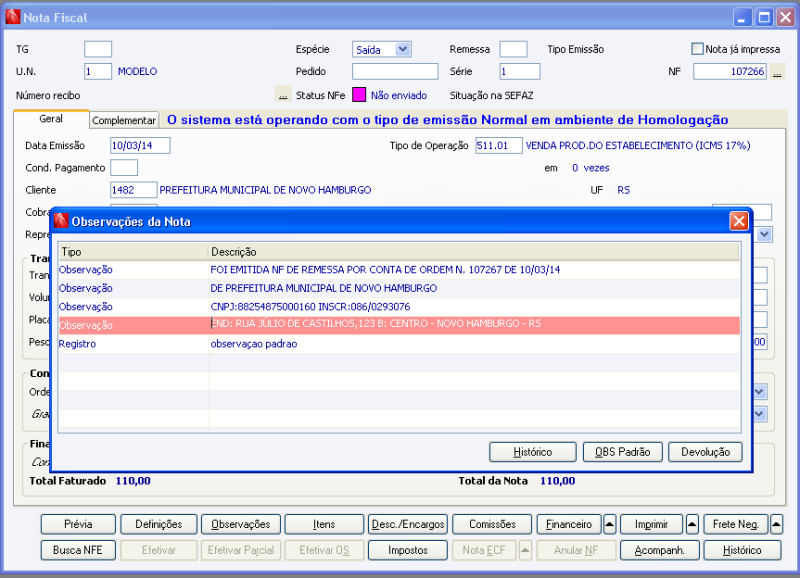Click the Nota Fiscal window icon
800x578 pixels.
(x=13, y=17)
